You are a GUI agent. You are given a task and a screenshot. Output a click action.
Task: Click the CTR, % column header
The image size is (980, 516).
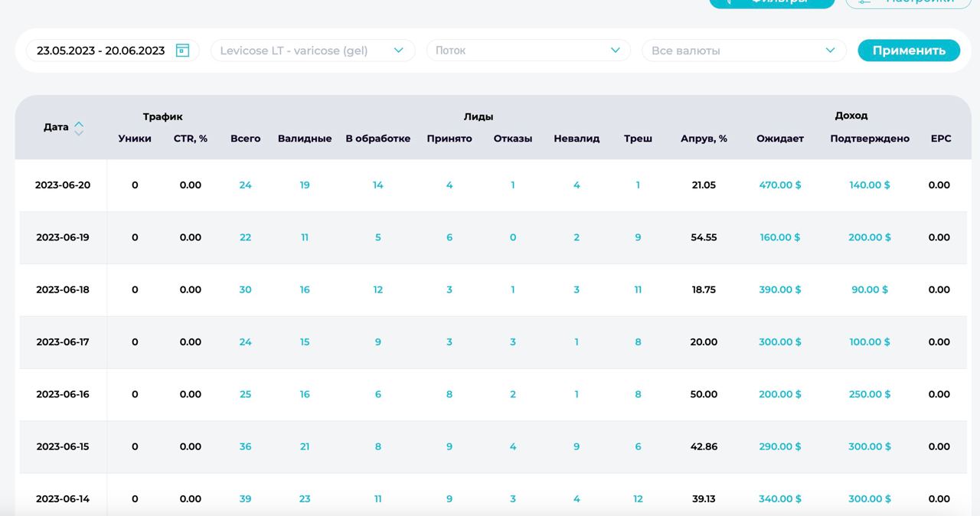pos(191,139)
